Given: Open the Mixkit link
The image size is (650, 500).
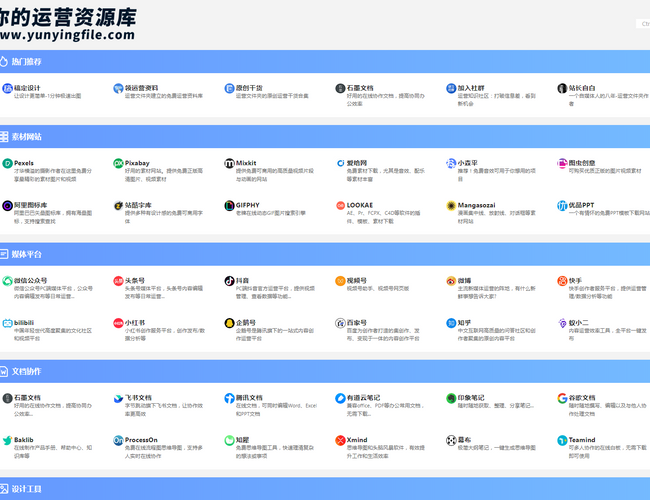Looking at the screenshot, I should 246,163.
